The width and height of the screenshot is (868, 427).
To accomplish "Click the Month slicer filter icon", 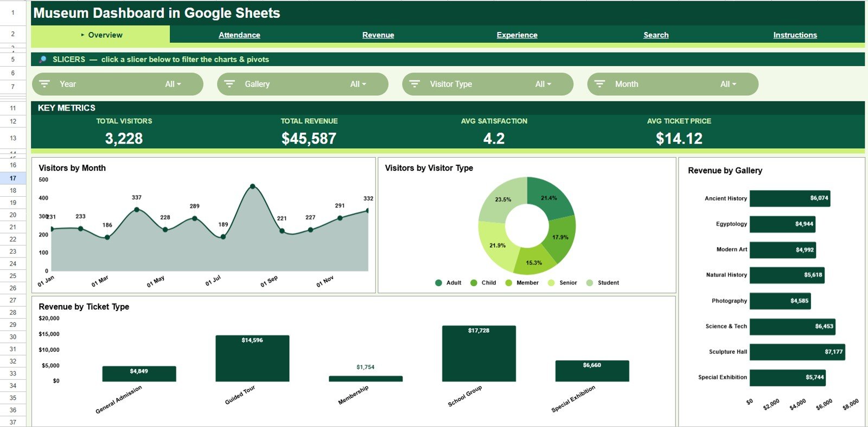I will (599, 84).
